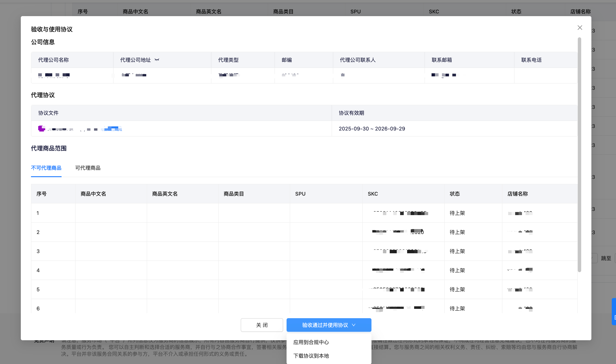The image size is (616, 364).
Task: Open the blue floating widget at right edge
Action: [614, 312]
